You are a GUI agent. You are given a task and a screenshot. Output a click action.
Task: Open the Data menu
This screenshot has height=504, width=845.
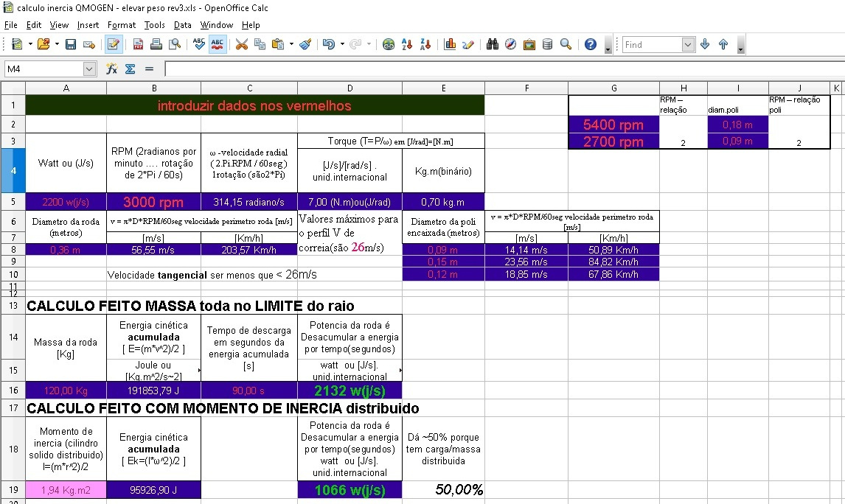[182, 25]
